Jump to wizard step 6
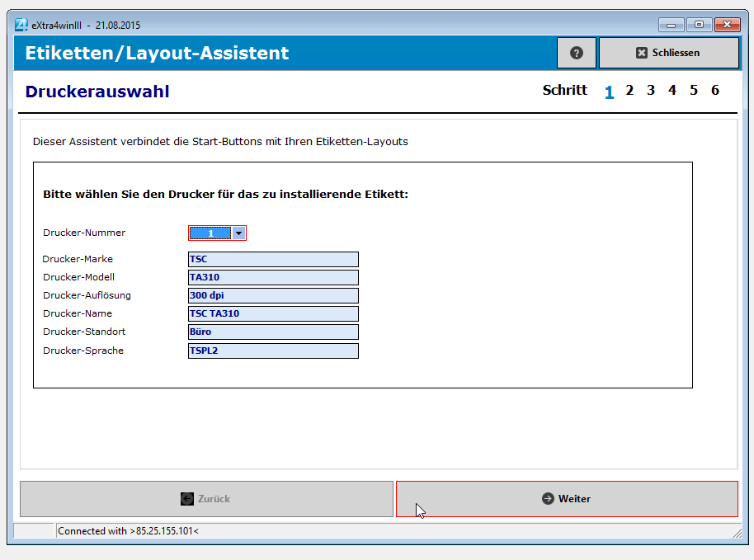The height and width of the screenshot is (560, 754). (714, 91)
